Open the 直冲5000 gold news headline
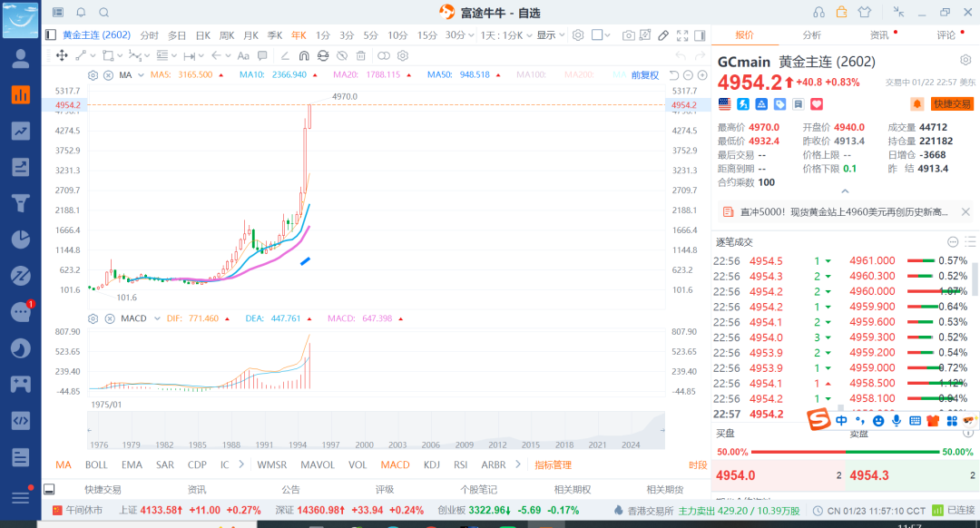The width and height of the screenshot is (980, 528). click(844, 212)
